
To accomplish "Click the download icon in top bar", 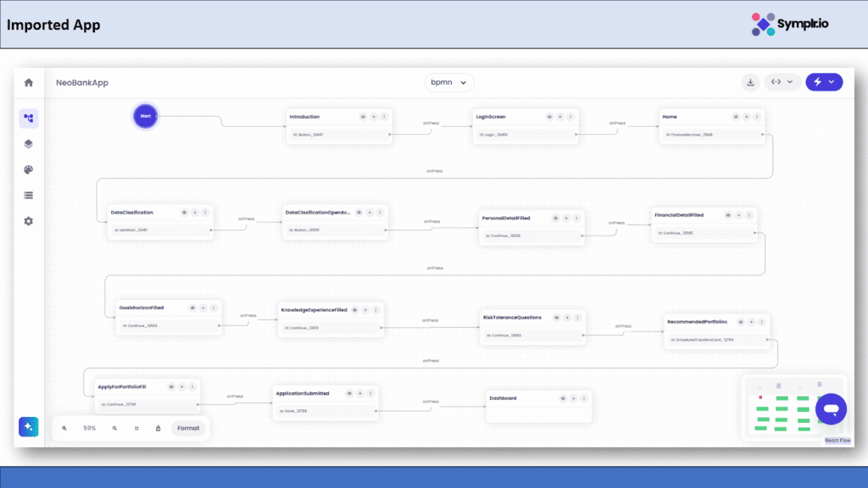I will click(750, 82).
